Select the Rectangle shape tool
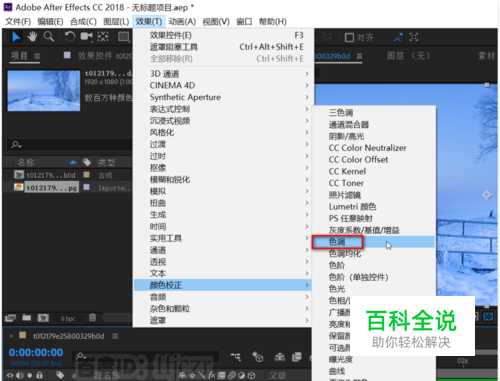This screenshot has height=381, width=500. coord(123,37)
